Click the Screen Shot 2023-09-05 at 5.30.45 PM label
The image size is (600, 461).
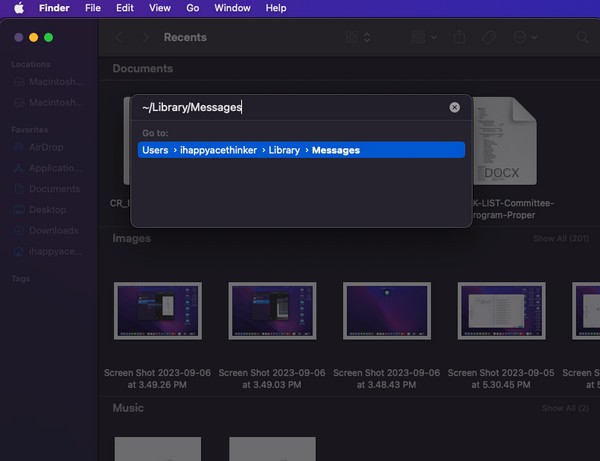501,378
